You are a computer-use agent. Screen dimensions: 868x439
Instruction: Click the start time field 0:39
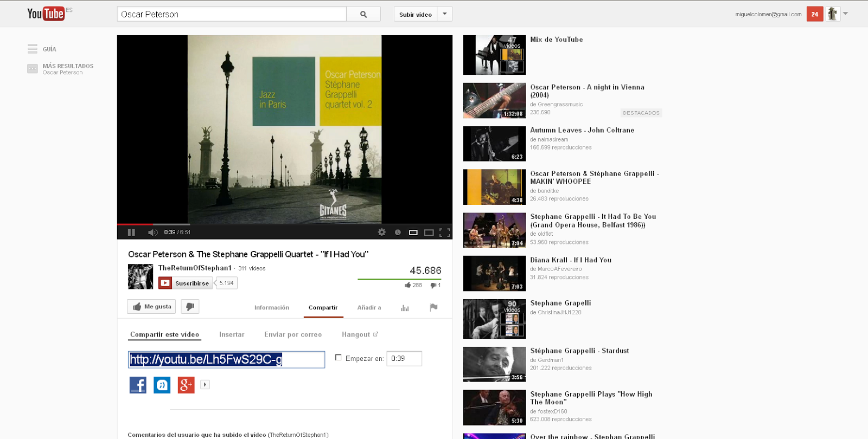point(404,358)
